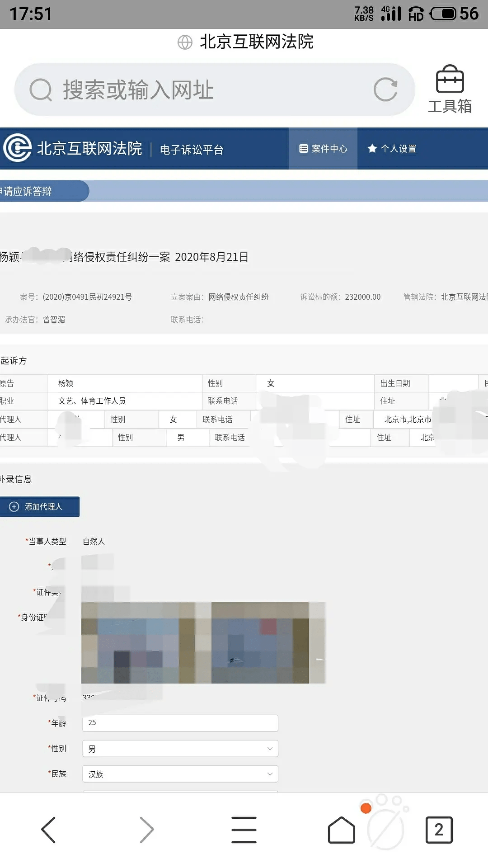Tap the battery indicator in status bar
The height and width of the screenshot is (868, 488).
[443, 14]
